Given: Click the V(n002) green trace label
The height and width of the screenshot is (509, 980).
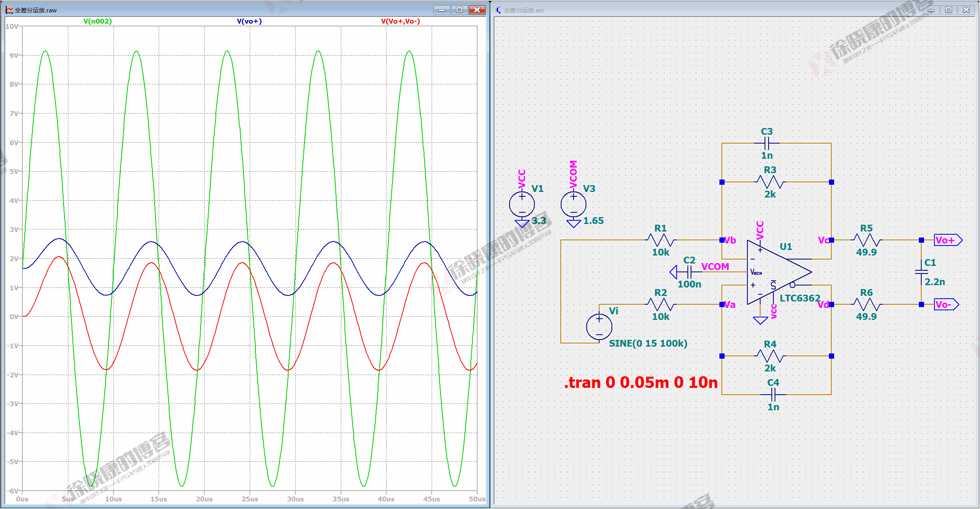Looking at the screenshot, I should click(98, 21).
